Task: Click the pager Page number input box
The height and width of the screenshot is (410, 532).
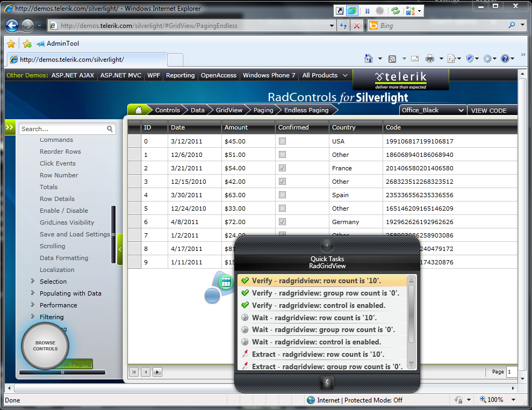Action: point(512,372)
